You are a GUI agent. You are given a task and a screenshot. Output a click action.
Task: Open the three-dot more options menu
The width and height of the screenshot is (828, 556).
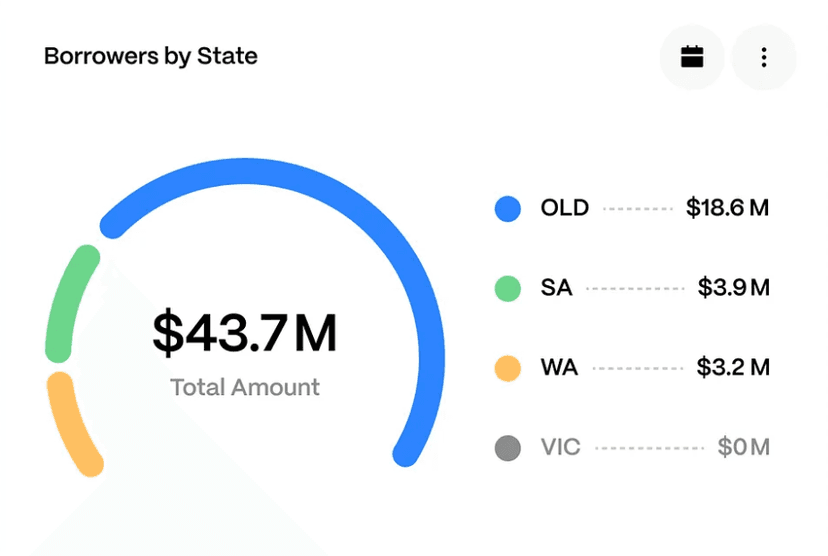click(x=764, y=57)
